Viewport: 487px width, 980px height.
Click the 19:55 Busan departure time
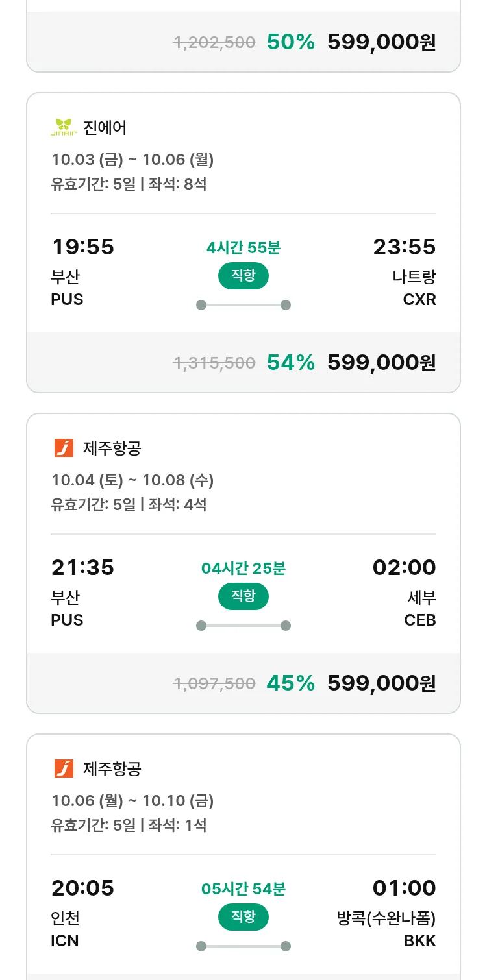point(82,247)
